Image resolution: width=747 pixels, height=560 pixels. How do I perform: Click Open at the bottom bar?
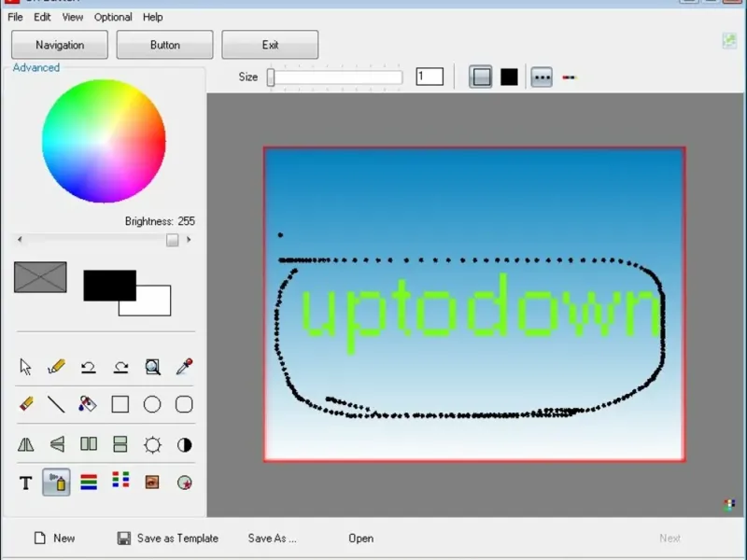coord(360,539)
